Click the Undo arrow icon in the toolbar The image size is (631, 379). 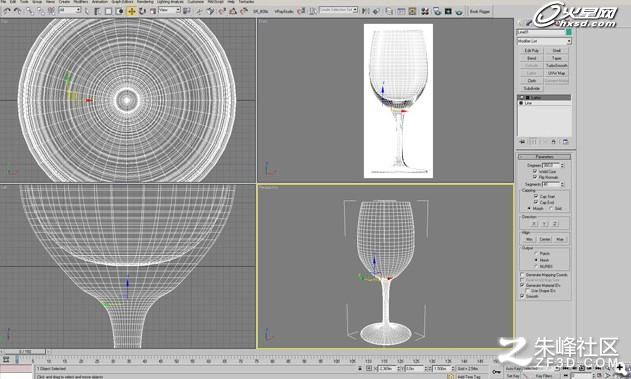7,12
